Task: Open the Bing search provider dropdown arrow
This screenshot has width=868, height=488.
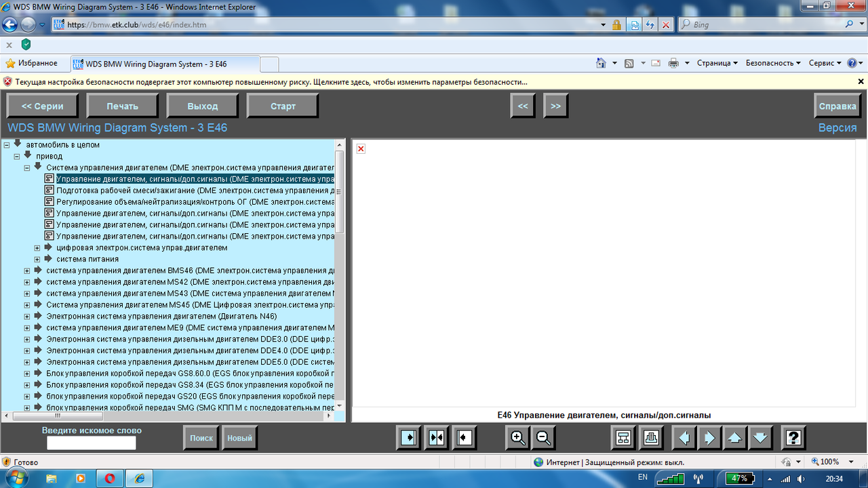Action: pyautogui.click(x=863, y=24)
